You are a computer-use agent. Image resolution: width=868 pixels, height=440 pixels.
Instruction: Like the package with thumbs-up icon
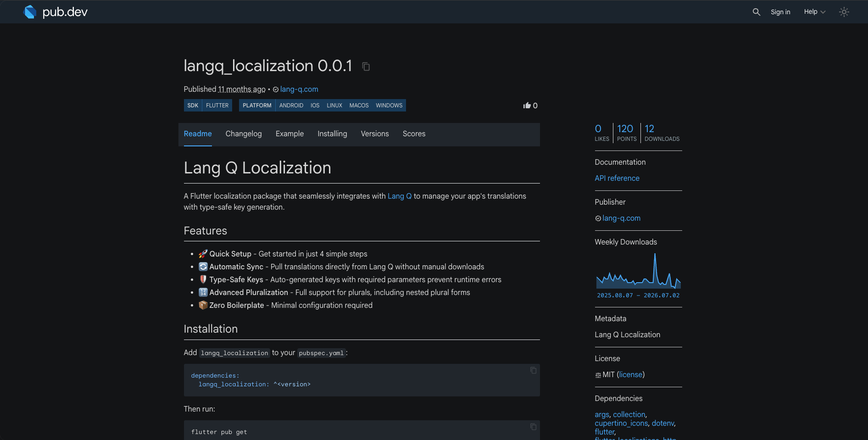click(527, 106)
